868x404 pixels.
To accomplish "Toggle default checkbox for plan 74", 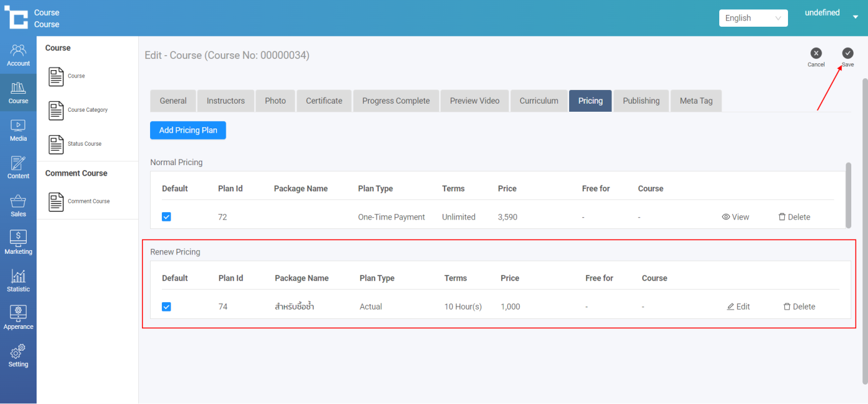I will point(166,307).
